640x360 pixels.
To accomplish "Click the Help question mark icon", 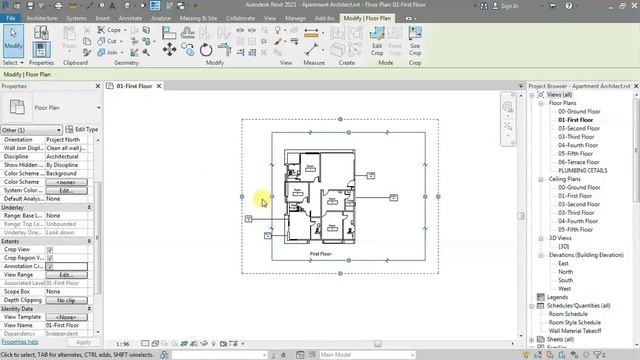I will click(569, 6).
